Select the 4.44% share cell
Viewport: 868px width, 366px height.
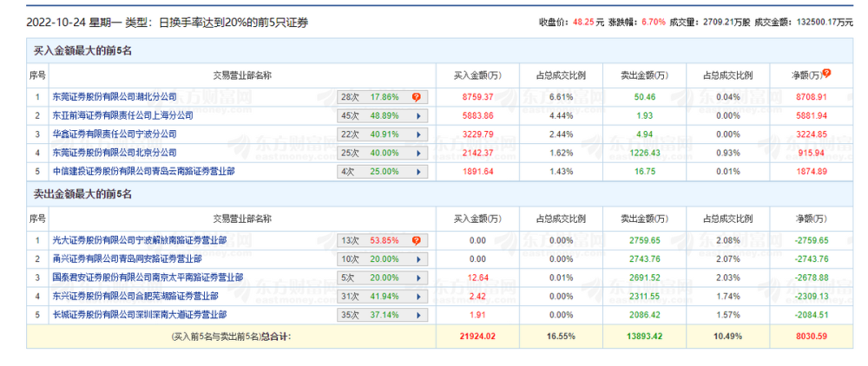click(x=561, y=115)
